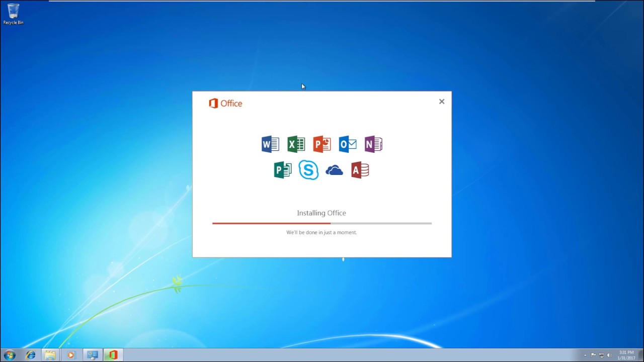This screenshot has height=362, width=644.
Task: Click the "Installing Office" text
Action: coord(321,213)
